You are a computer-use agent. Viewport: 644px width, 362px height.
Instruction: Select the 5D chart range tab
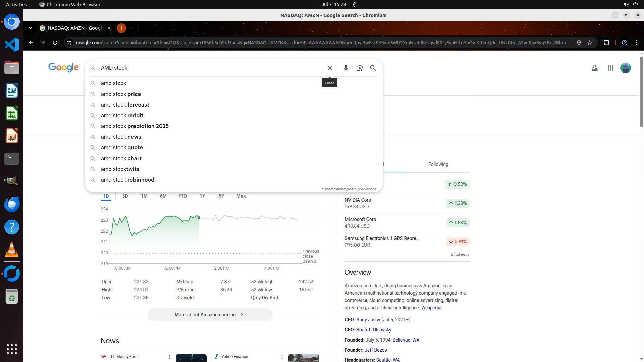[x=125, y=196]
